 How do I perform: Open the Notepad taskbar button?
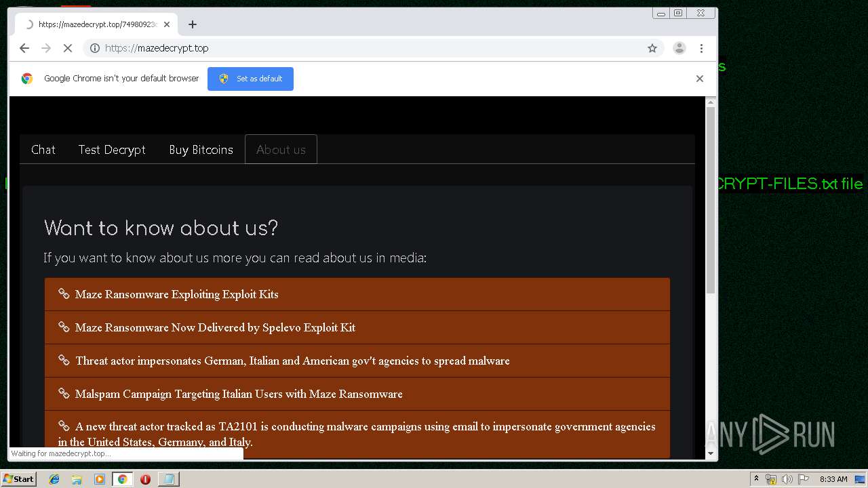pos(168,479)
